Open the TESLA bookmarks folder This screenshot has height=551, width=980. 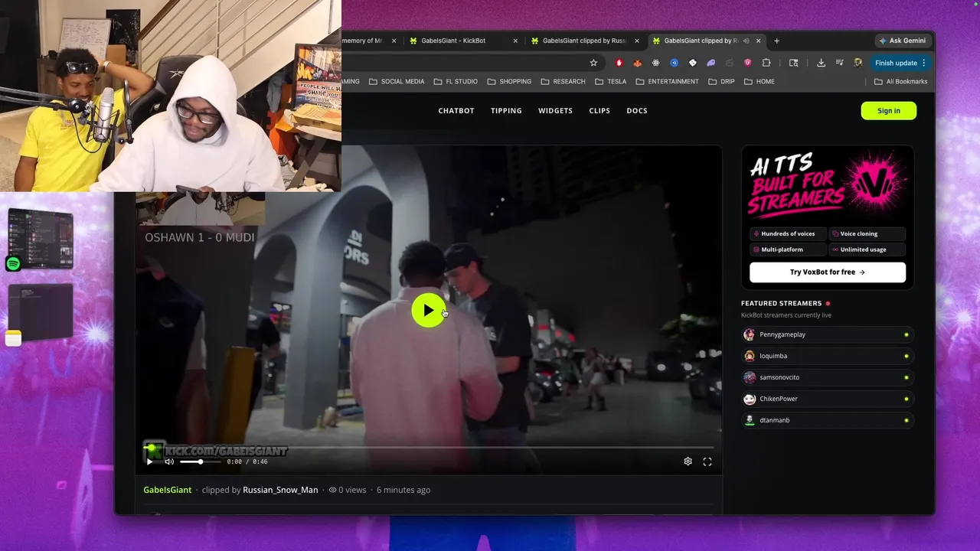pos(610,81)
